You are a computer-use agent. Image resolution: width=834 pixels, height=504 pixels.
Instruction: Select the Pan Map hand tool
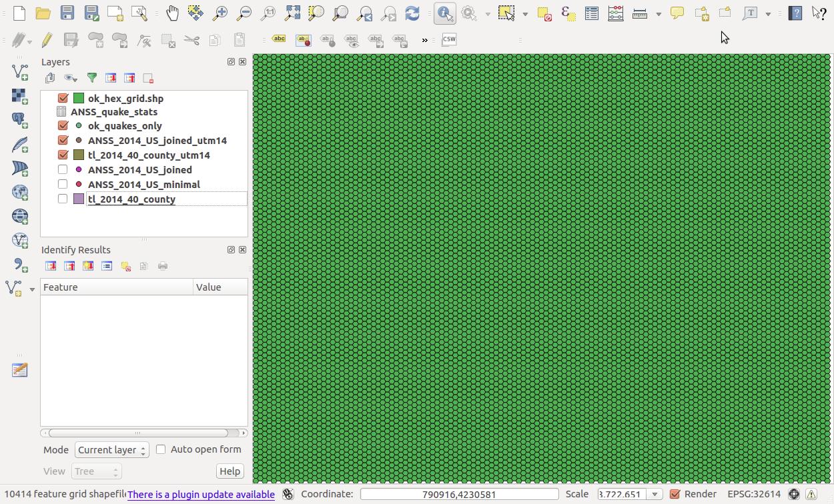[172, 13]
